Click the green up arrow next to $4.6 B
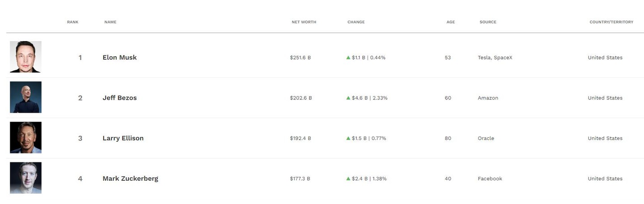Screen dimensions: 644x204 pos(348,98)
